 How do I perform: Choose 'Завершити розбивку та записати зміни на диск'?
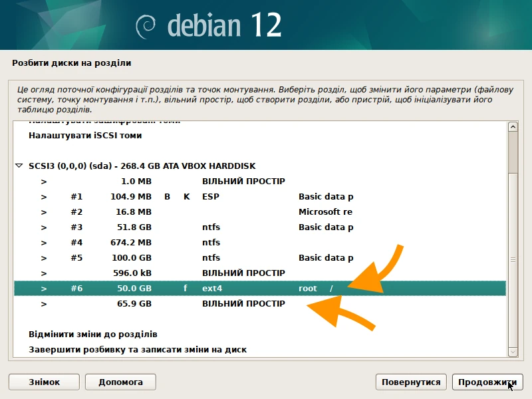[x=260, y=350]
